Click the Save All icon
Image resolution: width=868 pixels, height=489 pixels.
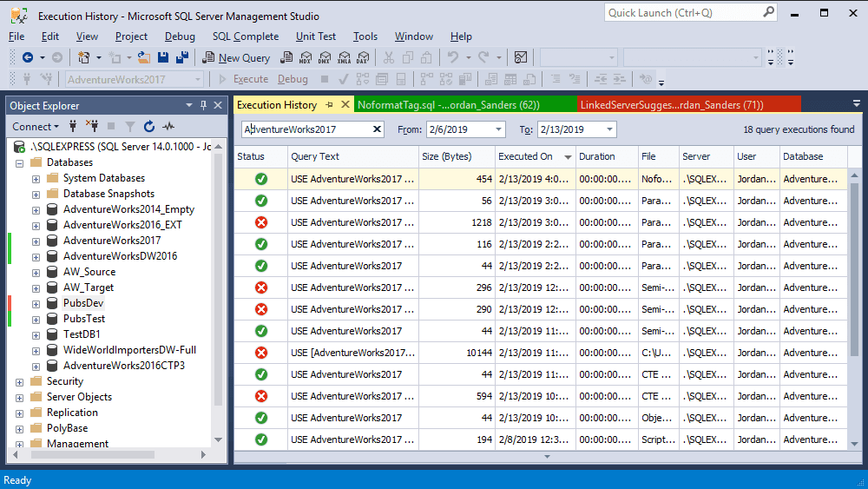coord(181,57)
